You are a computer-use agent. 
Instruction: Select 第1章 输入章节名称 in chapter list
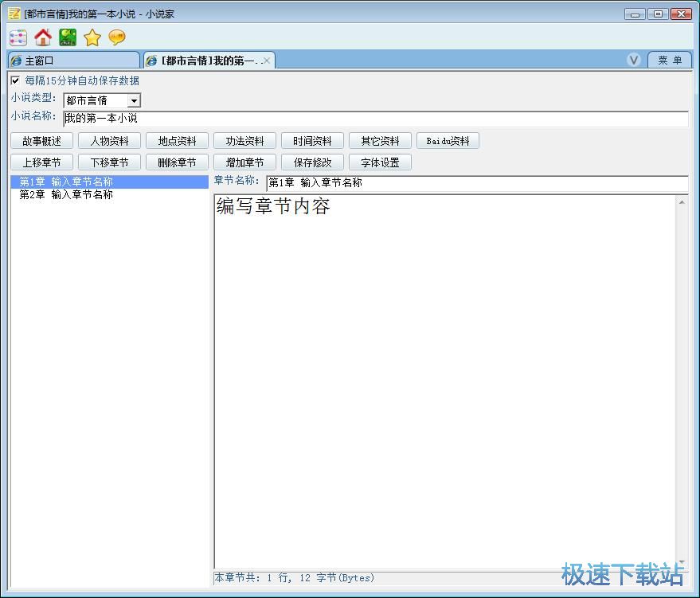click(109, 182)
